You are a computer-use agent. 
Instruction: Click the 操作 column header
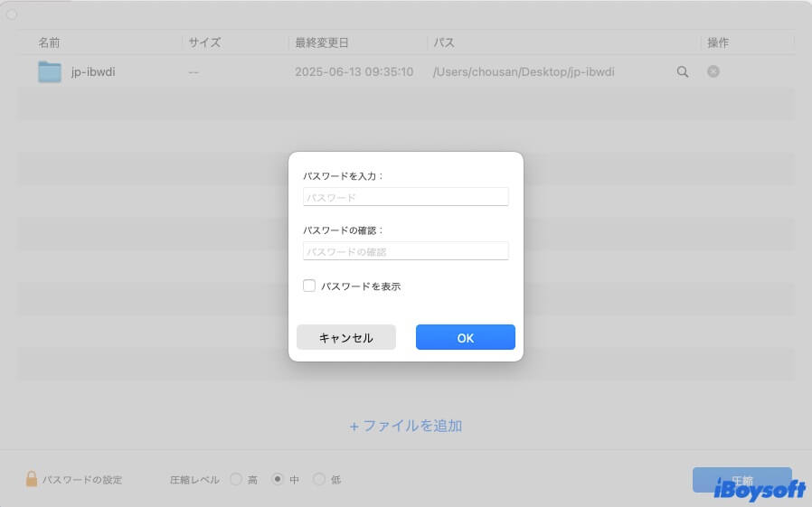click(718, 42)
